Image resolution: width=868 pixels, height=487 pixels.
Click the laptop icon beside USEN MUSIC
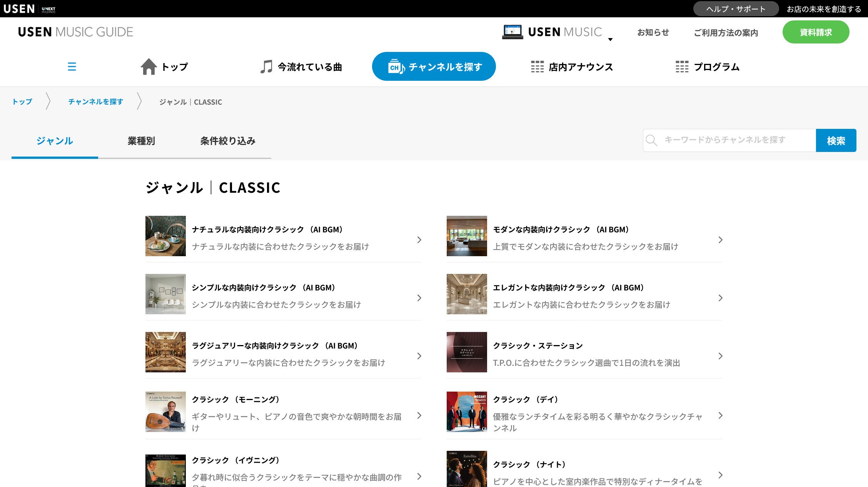click(512, 32)
